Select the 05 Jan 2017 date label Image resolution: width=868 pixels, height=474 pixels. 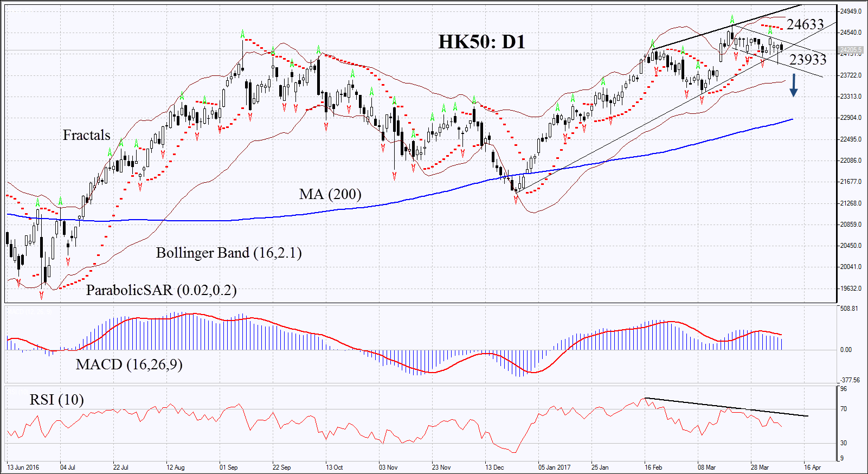click(x=554, y=467)
